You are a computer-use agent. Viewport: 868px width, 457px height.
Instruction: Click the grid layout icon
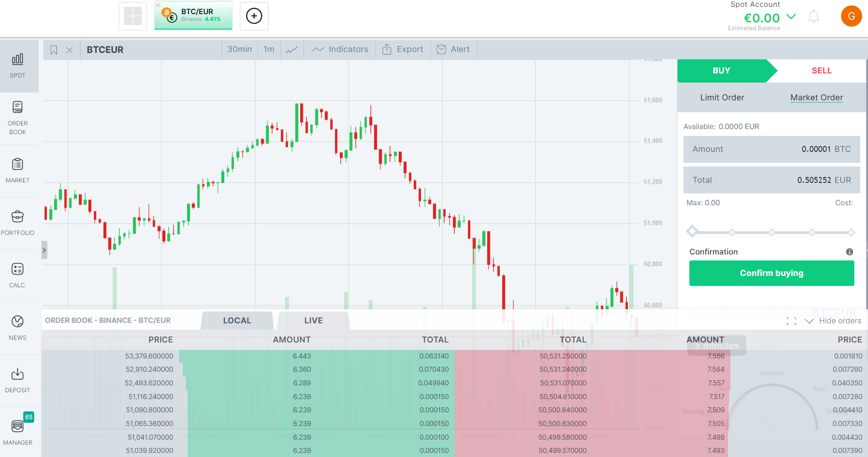[133, 16]
